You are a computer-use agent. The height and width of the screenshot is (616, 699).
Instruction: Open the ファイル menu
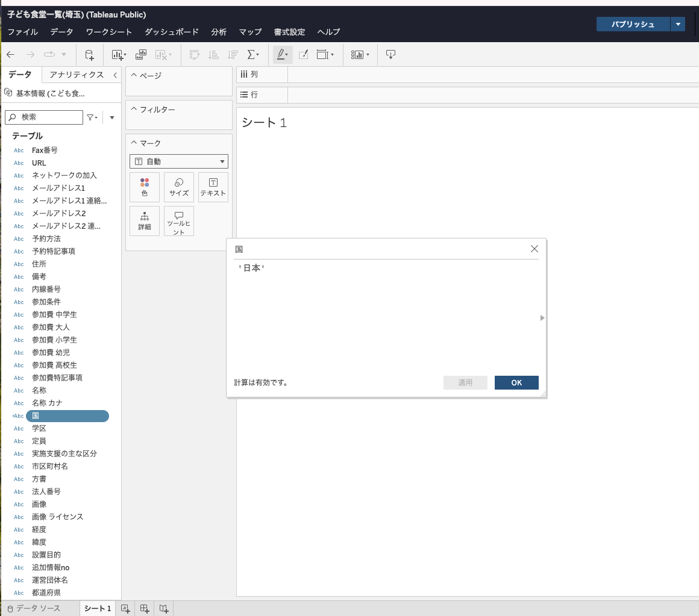tap(23, 32)
